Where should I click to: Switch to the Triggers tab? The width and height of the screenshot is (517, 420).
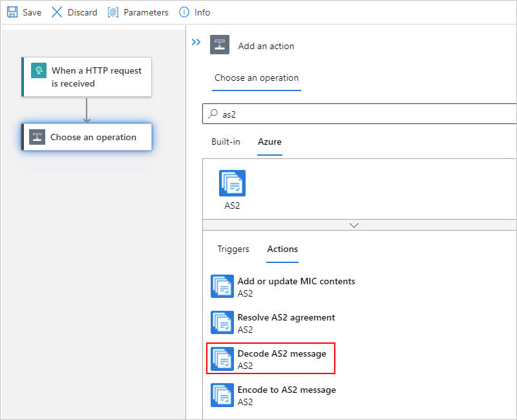coord(233,249)
